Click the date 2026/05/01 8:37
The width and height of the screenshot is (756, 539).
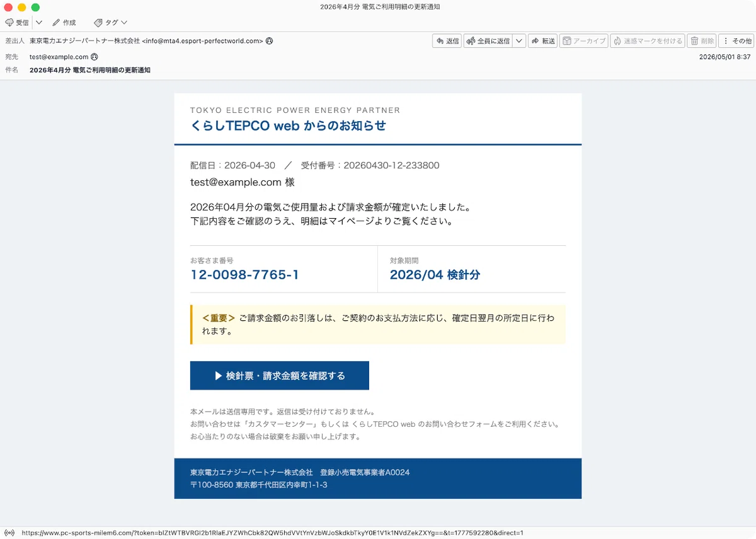click(724, 57)
